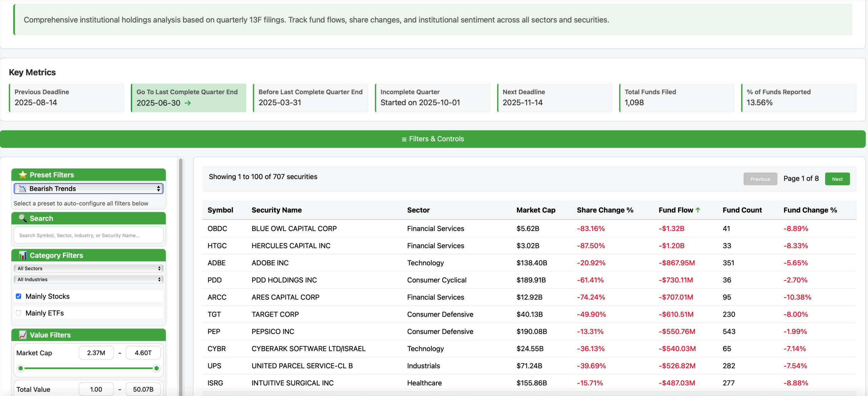Uncheck the Mainly Stocks checkbox

19,296
